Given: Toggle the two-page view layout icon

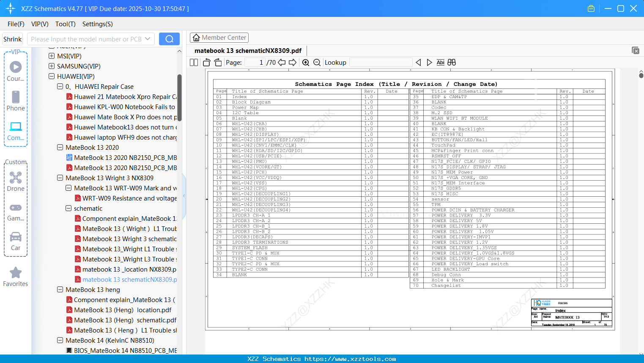Looking at the screenshot, I should pos(194,63).
